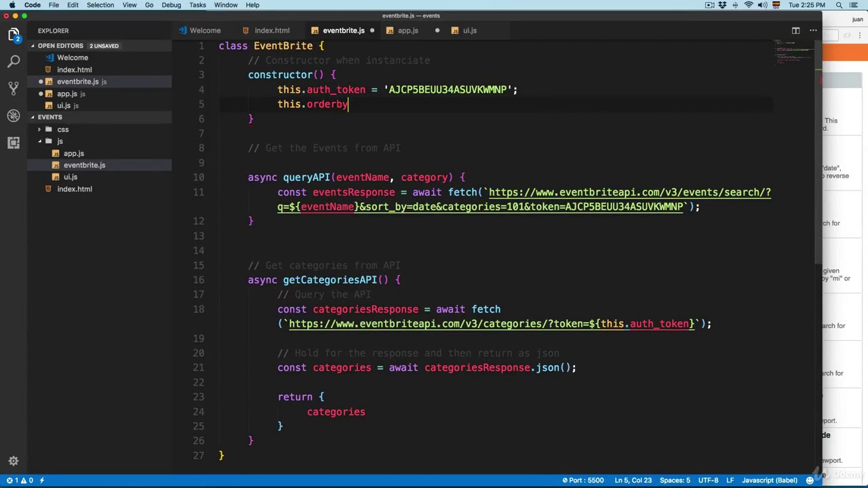
Task: Change file encoding from UTF-8
Action: click(x=708, y=481)
